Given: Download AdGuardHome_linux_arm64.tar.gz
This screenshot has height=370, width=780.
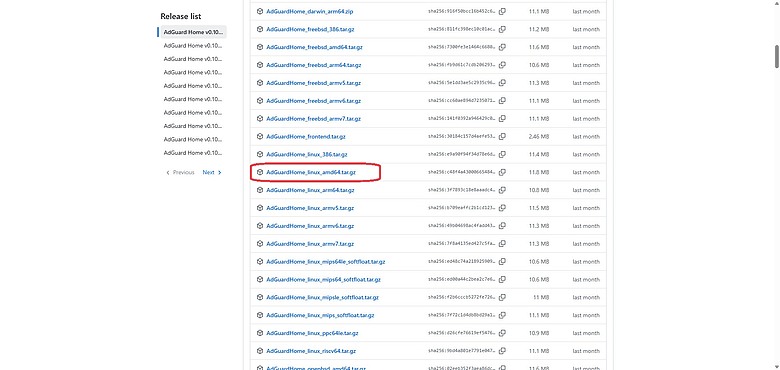Looking at the screenshot, I should coord(310,190).
